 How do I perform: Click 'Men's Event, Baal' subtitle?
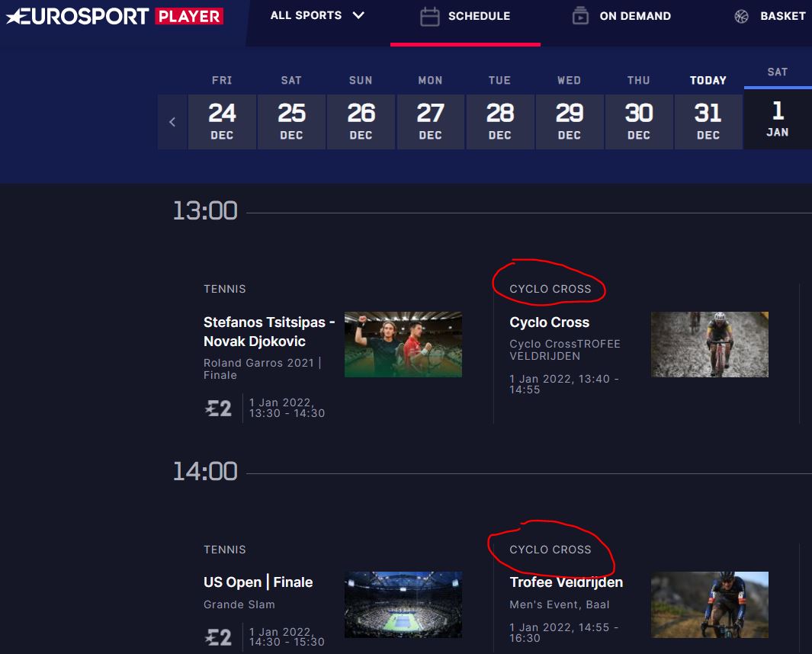tap(560, 604)
